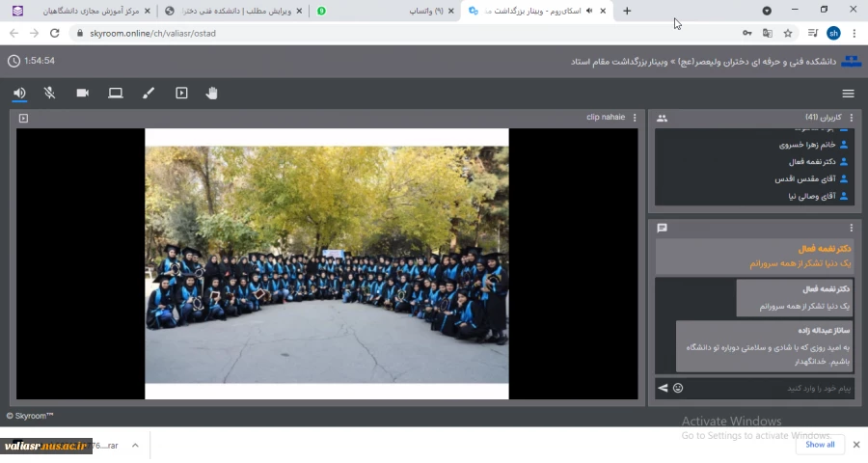This screenshot has width=868, height=463.
Task: Click the Skyroom copyright footer text
Action: 30,416
